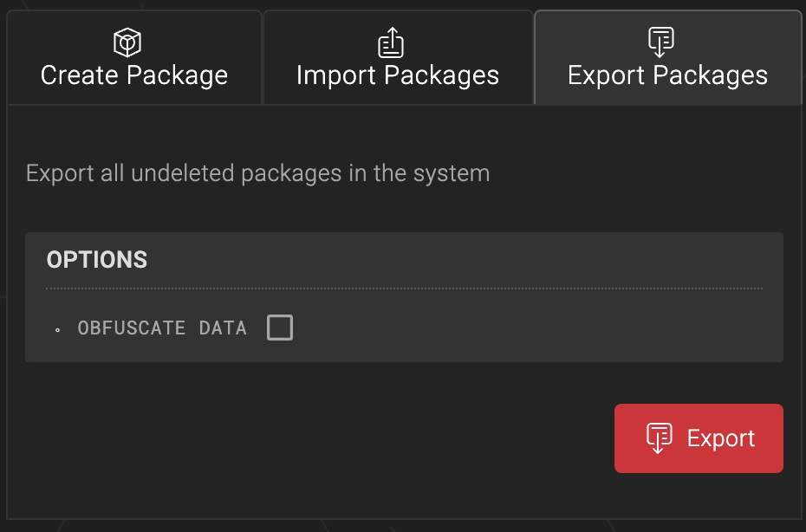This screenshot has width=806, height=532.
Task: Open the Import Packages tab
Action: (398, 59)
